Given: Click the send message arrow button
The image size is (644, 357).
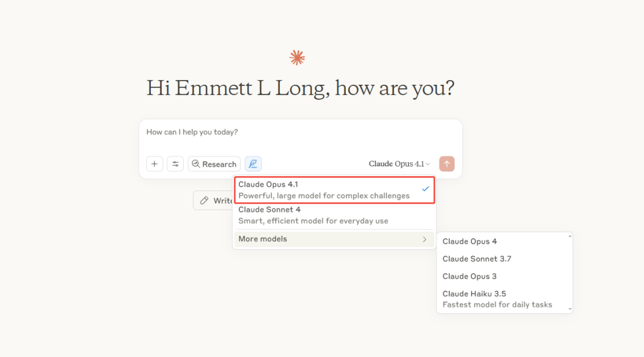Looking at the screenshot, I should pyautogui.click(x=447, y=164).
